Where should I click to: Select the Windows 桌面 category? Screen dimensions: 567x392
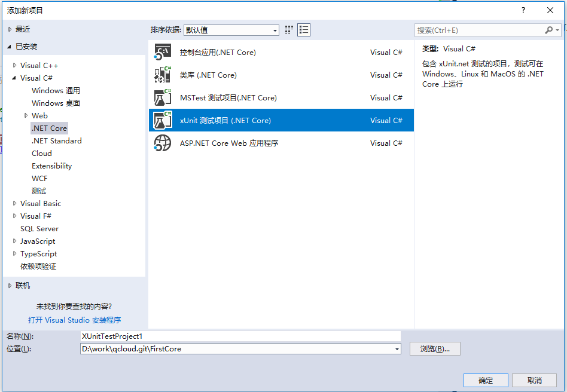pos(56,103)
